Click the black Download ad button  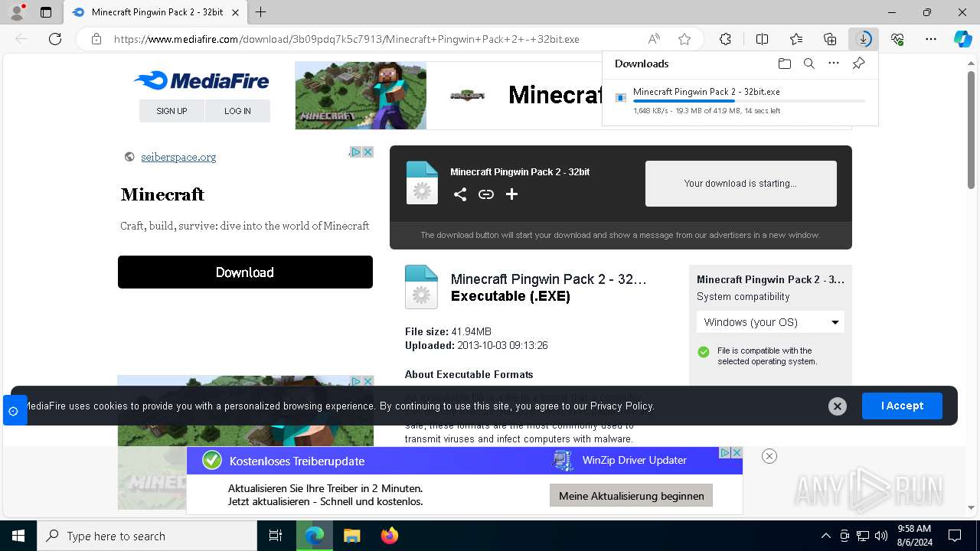tap(245, 272)
